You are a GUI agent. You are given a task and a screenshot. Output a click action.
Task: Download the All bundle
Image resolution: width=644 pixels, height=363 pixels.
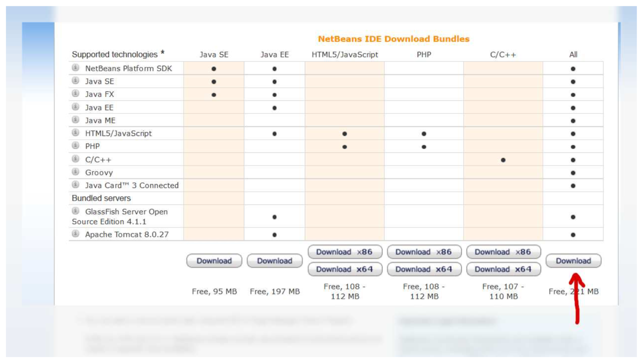pyautogui.click(x=573, y=261)
